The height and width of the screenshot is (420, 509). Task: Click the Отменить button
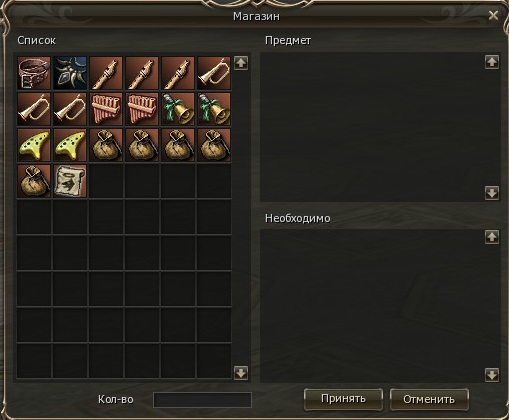click(429, 399)
